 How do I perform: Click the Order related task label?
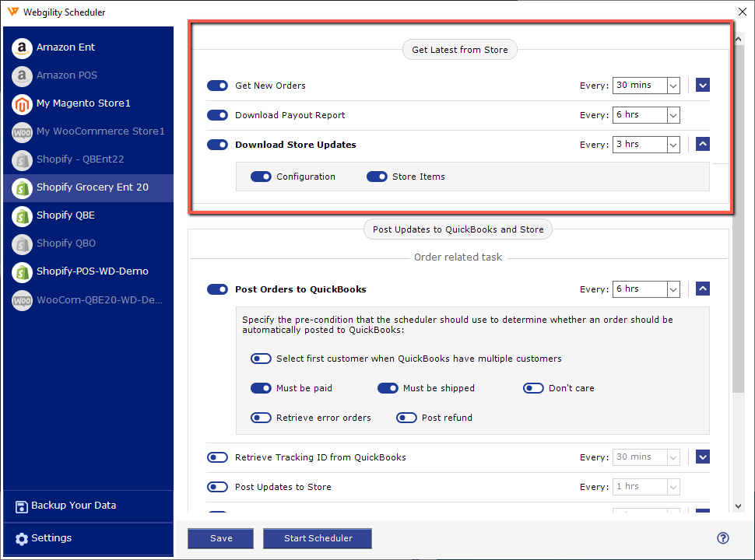click(458, 257)
